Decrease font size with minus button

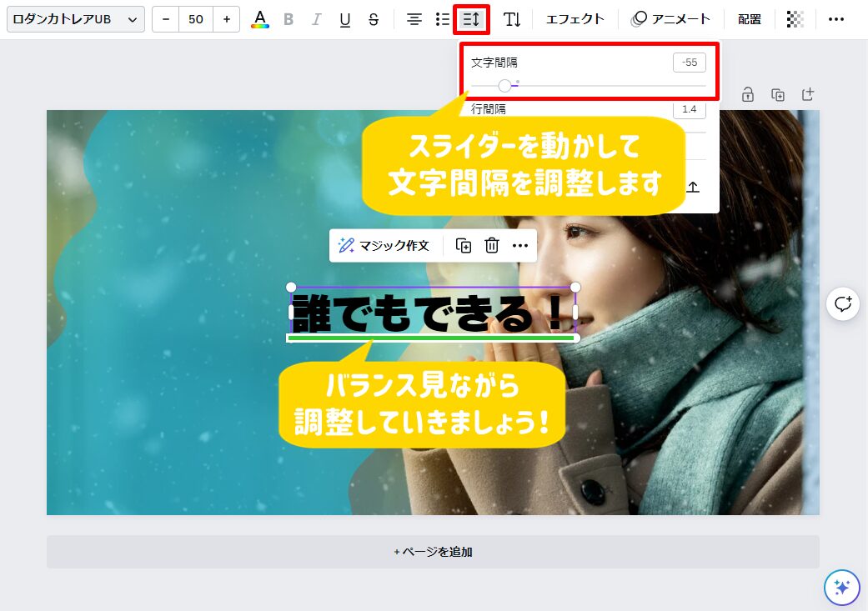166,19
